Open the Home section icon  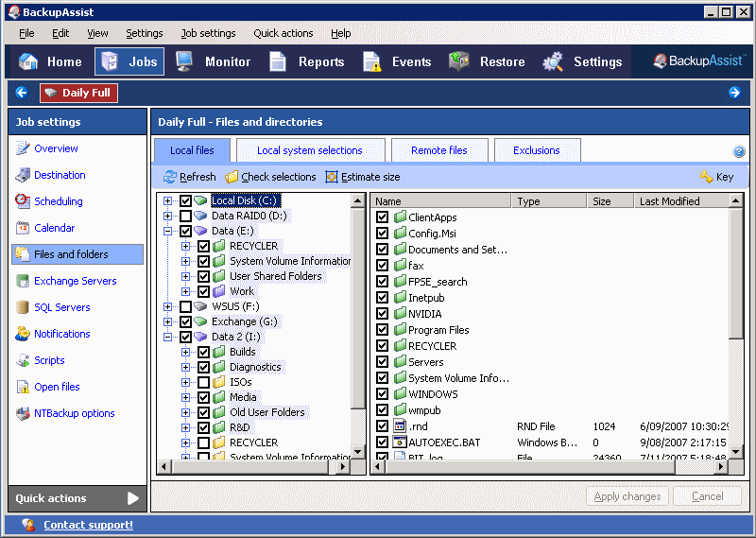click(x=28, y=61)
